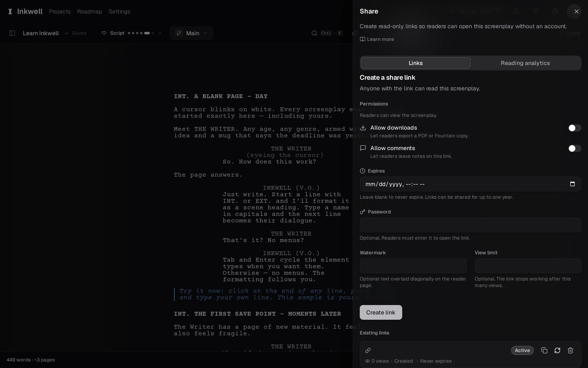
Task: Switch to the Reading analytics tab
Action: point(525,63)
